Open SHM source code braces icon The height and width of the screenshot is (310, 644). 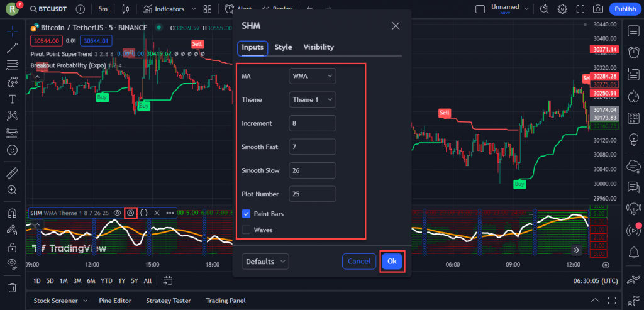click(x=144, y=213)
